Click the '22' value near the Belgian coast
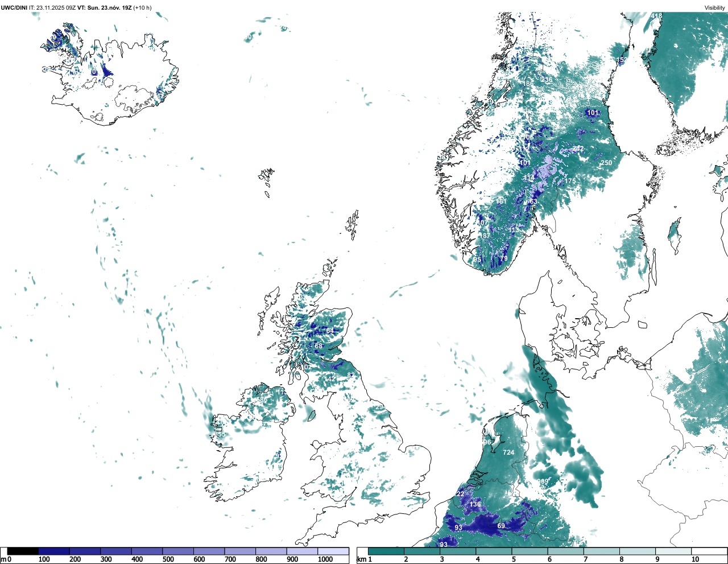Image resolution: width=728 pixels, height=564 pixels. click(x=461, y=494)
